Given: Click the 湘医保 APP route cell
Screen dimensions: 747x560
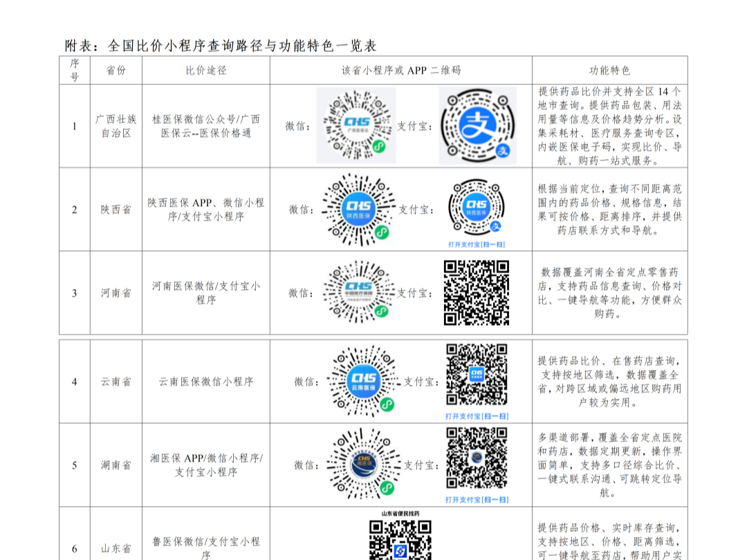Looking at the screenshot, I should 206,465.
